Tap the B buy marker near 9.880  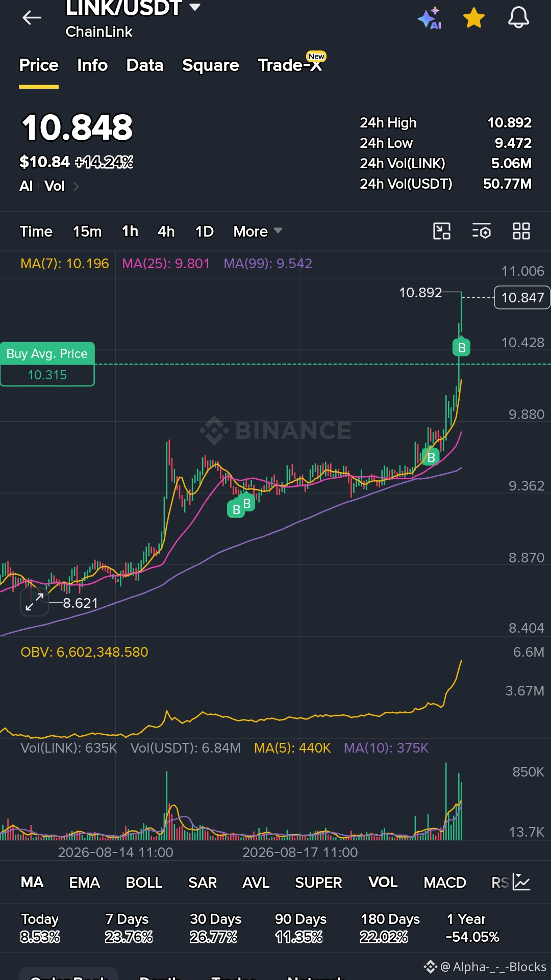pos(431,457)
